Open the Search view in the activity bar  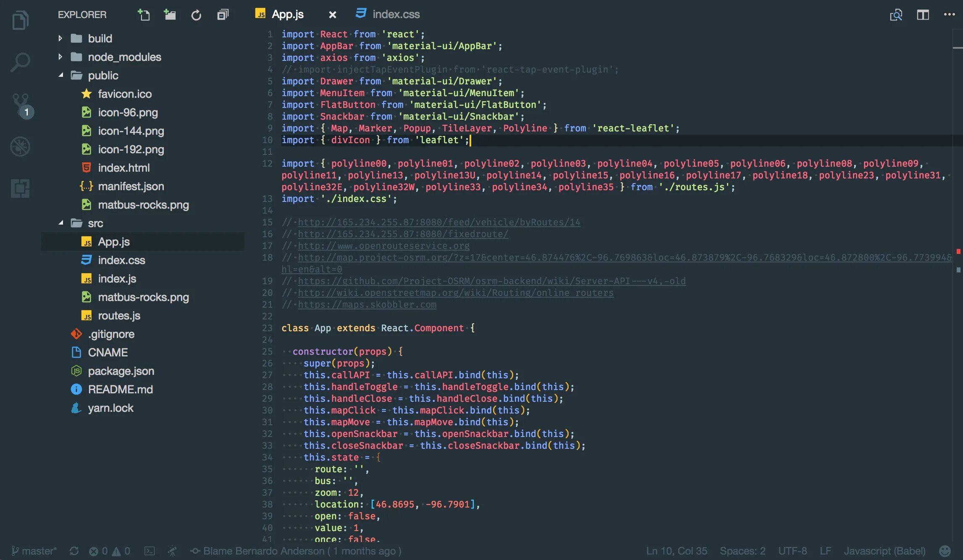[20, 62]
